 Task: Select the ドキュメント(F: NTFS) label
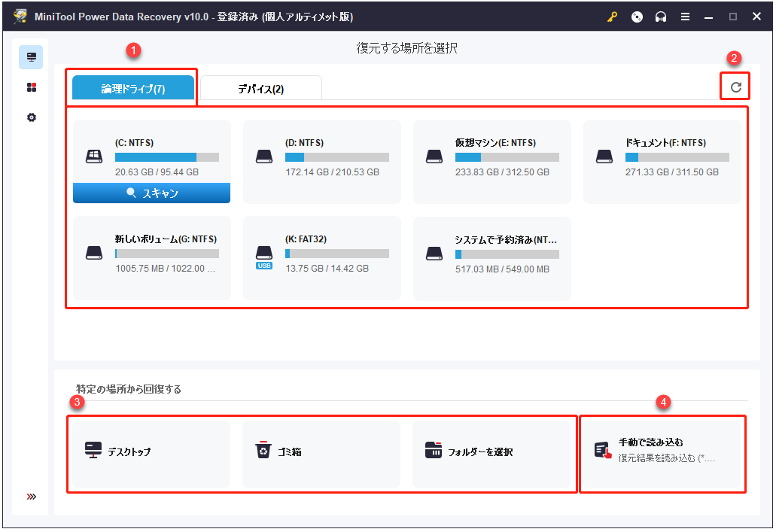click(x=665, y=142)
